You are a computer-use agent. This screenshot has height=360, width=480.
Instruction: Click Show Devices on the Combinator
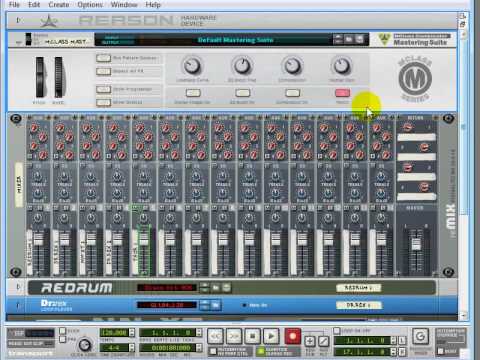103,102
